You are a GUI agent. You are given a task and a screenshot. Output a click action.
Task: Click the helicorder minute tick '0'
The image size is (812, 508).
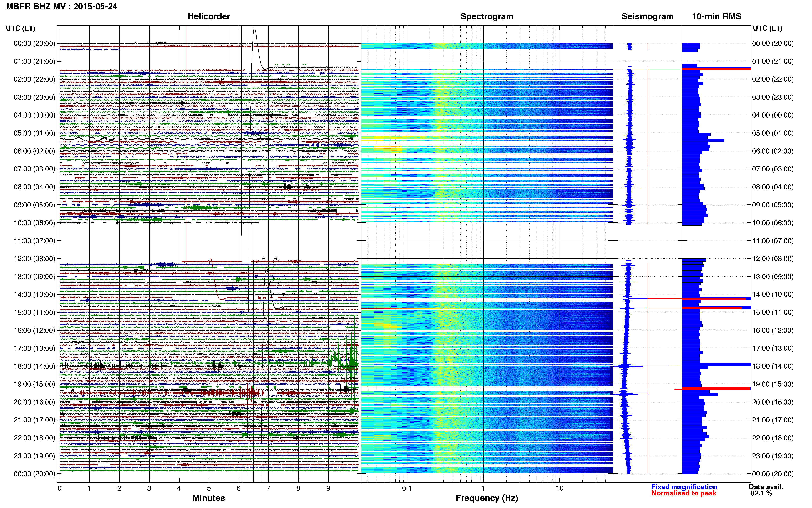click(x=59, y=488)
